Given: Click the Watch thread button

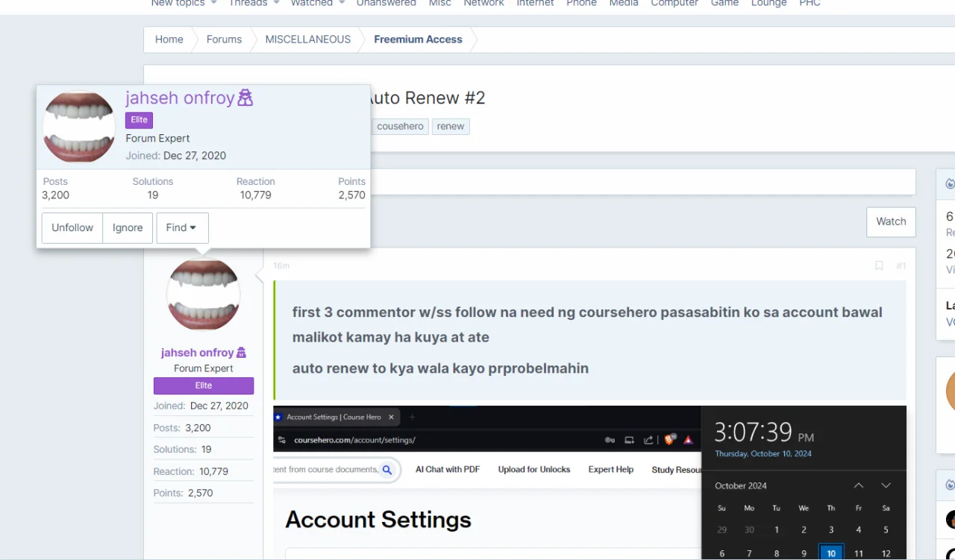Looking at the screenshot, I should click(x=891, y=221).
